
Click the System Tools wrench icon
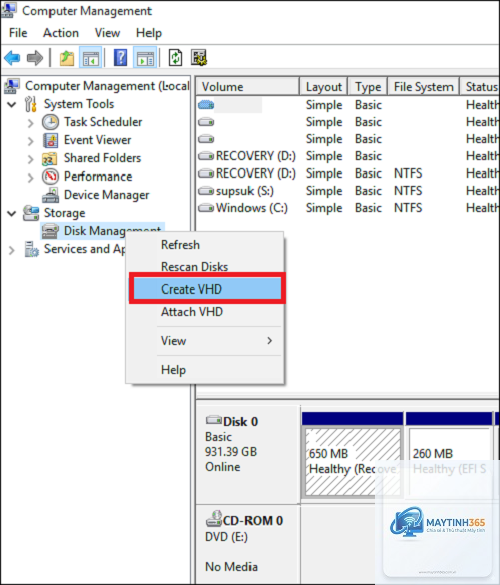pyautogui.click(x=31, y=104)
